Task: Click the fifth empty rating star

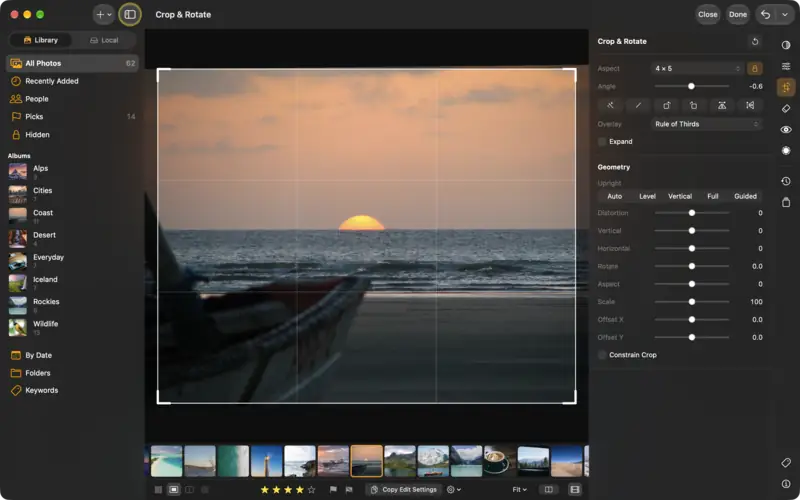Action: tap(311, 489)
